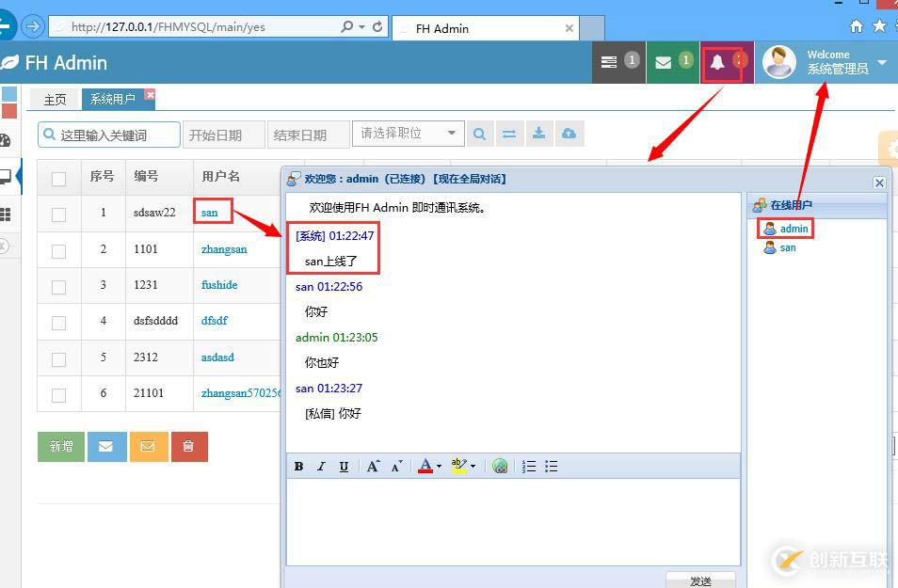Click the 结束日期 date field
Image resolution: width=898 pixels, height=588 pixels.
(x=308, y=135)
